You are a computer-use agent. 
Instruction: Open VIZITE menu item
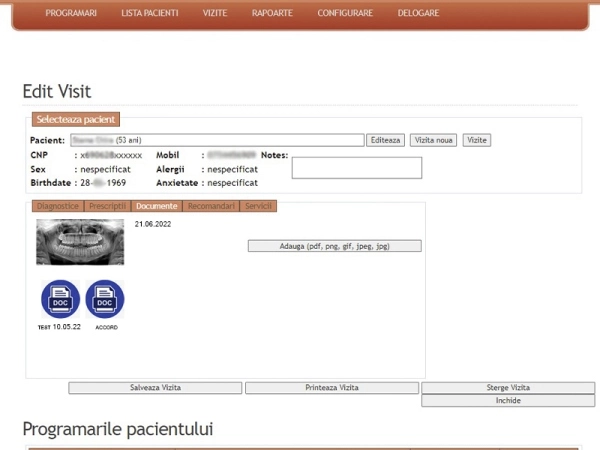click(215, 13)
